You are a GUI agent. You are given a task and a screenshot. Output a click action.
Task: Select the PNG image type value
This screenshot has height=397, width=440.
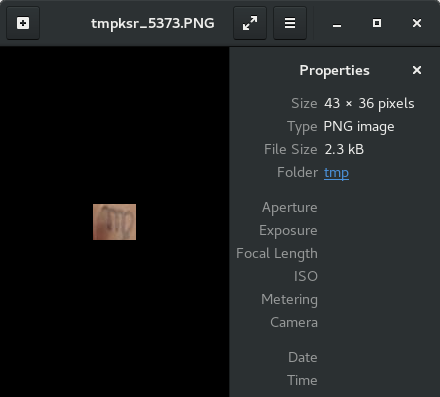[x=359, y=127]
